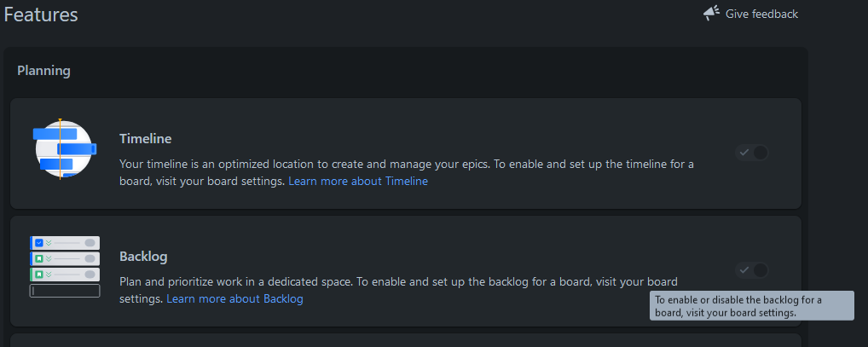Viewport: 868px width, 347px height.
Task: Click the Planning section heading
Action: (43, 71)
